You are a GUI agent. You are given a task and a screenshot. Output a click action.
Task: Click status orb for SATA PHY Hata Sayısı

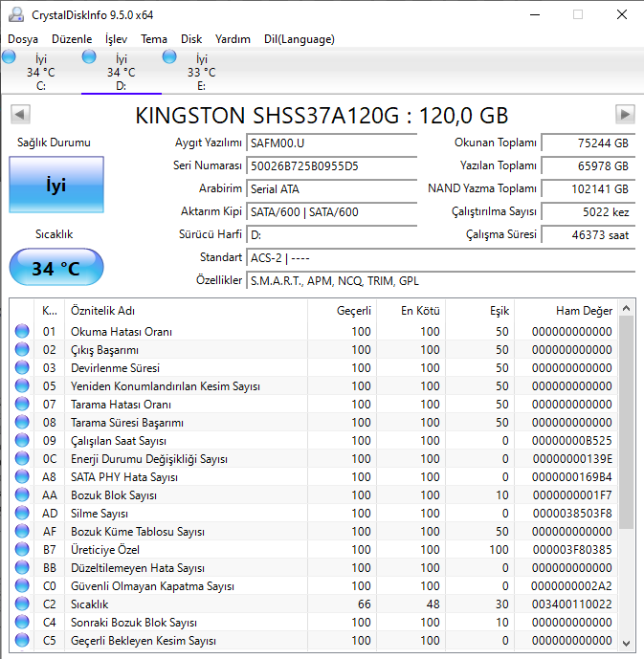(22, 477)
